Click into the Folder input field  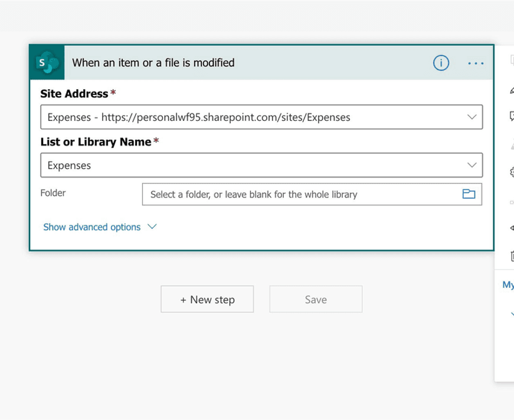(312, 194)
